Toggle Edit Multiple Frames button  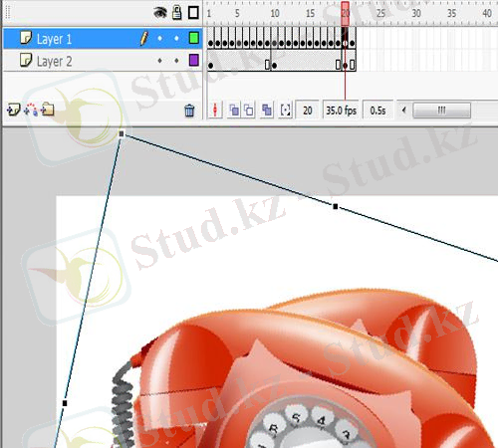pos(267,110)
